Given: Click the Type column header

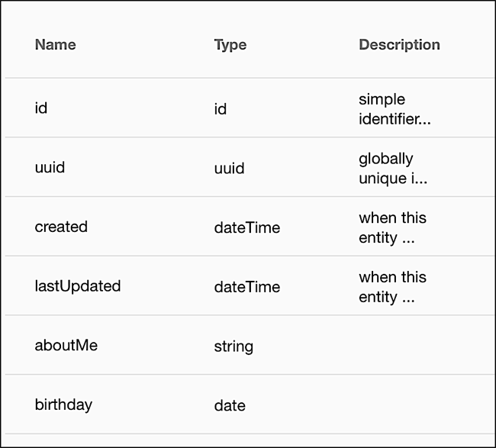Looking at the screenshot, I should [230, 44].
